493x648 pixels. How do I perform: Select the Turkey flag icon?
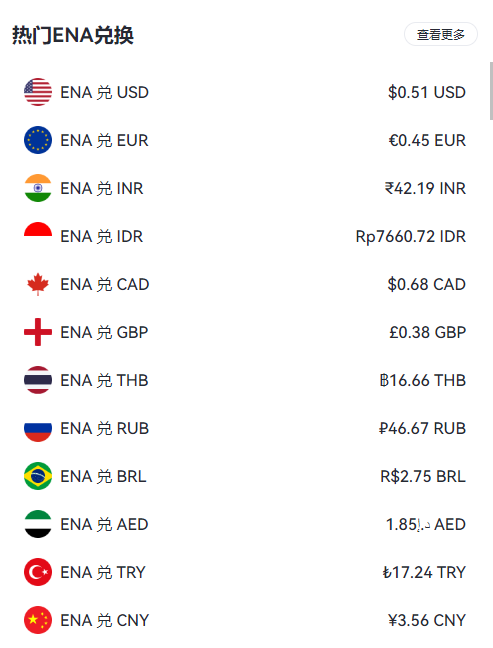[38, 572]
